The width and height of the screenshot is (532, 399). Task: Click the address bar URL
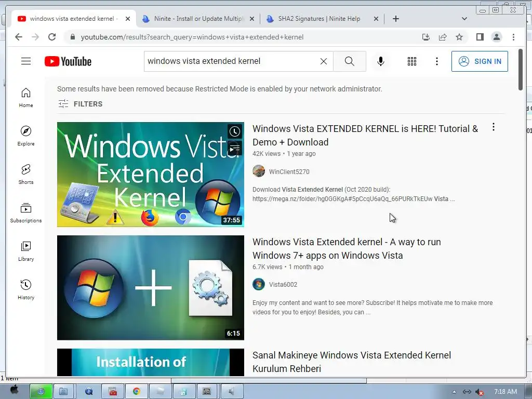(x=192, y=37)
